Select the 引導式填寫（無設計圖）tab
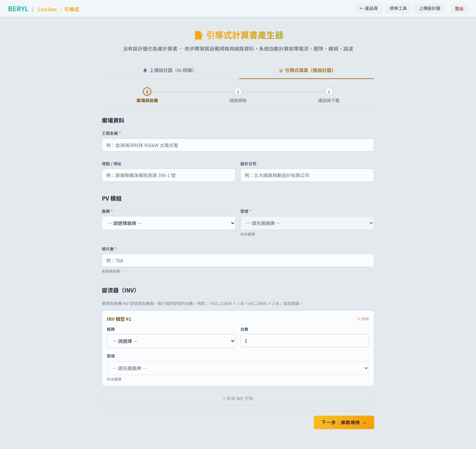This screenshot has width=476, height=449. click(x=306, y=70)
